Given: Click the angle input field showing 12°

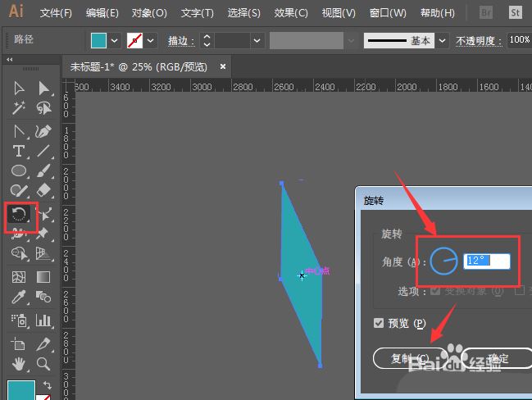Looking at the screenshot, I should click(487, 261).
